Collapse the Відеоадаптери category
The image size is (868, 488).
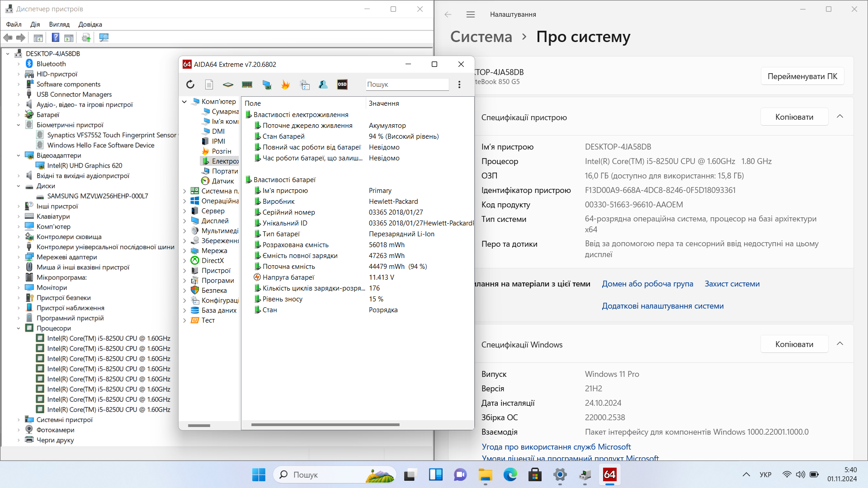(19, 155)
